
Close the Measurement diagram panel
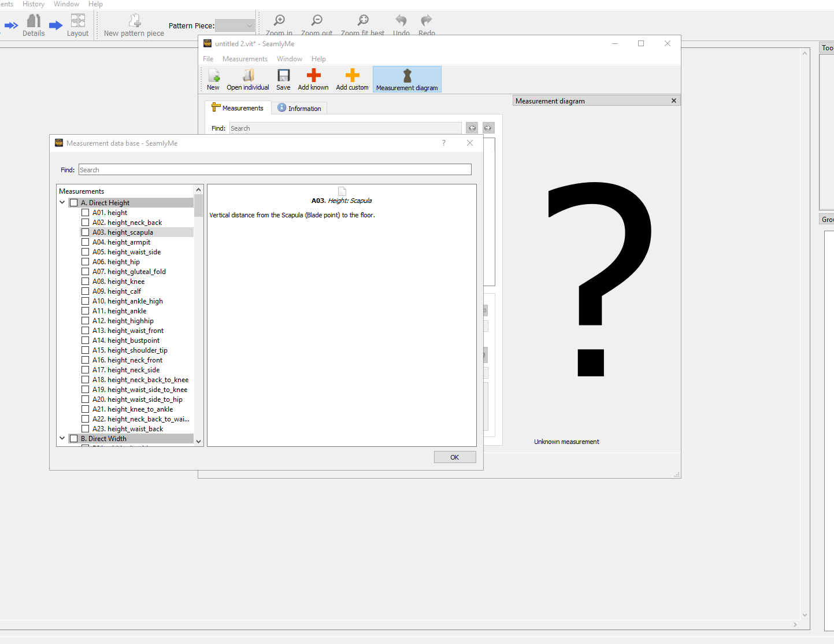(673, 101)
